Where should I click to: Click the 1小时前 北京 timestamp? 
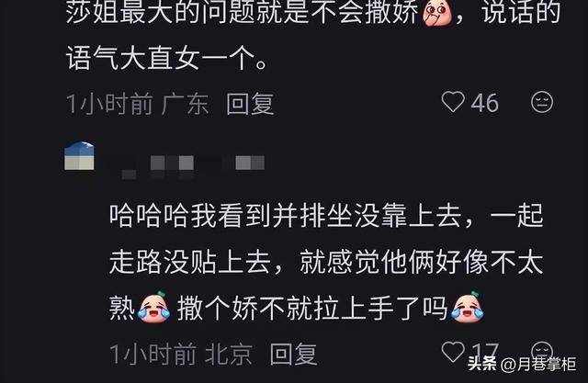tap(181, 354)
